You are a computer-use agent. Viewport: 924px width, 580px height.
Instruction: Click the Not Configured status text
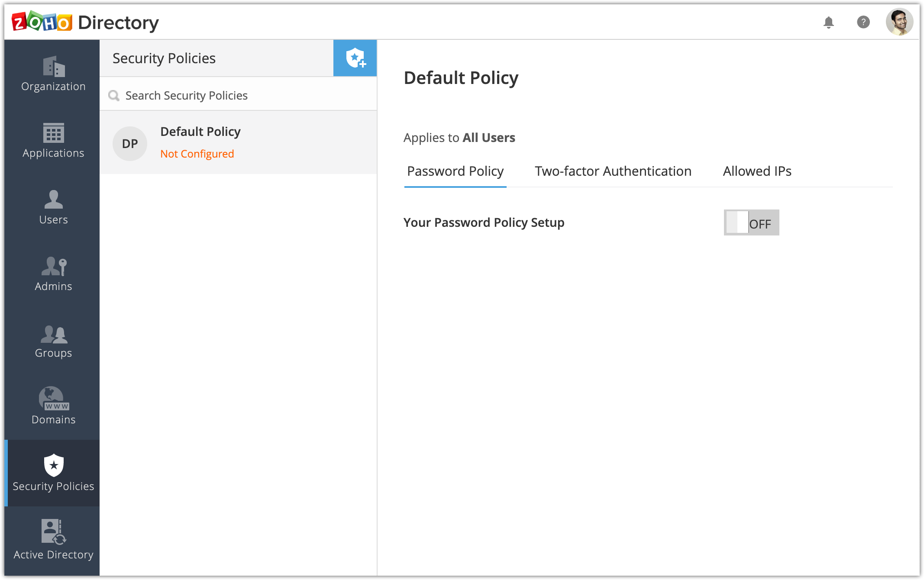point(197,154)
